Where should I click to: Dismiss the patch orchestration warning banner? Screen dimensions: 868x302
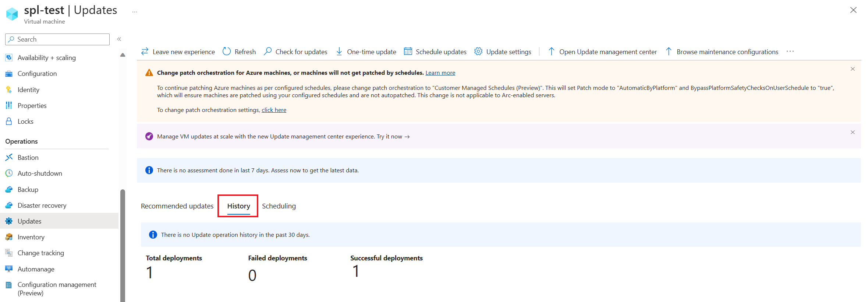pyautogui.click(x=853, y=69)
